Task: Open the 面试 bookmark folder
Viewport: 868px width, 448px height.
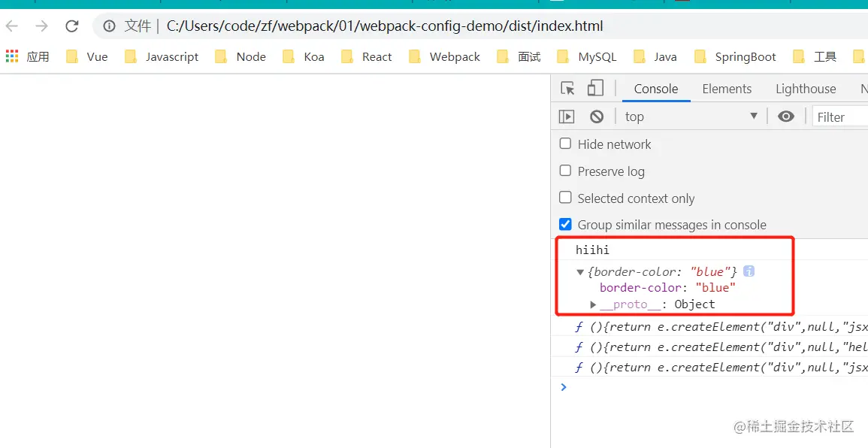Action: coord(519,56)
